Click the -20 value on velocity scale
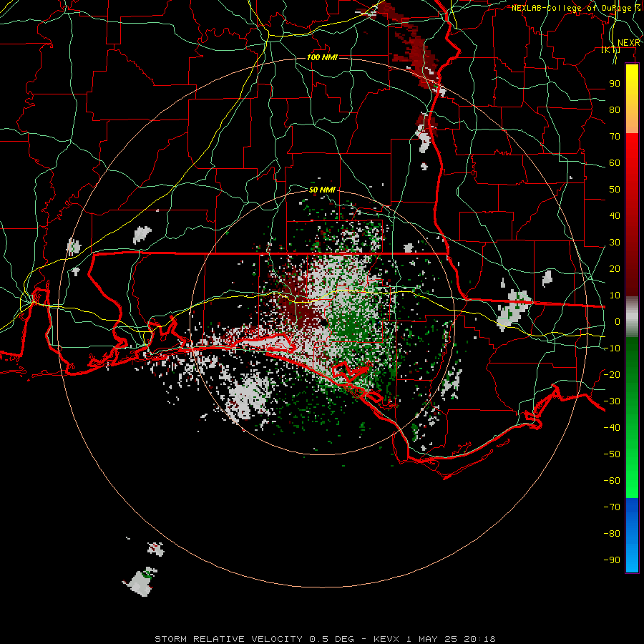This screenshot has width=644, height=644. [x=612, y=375]
